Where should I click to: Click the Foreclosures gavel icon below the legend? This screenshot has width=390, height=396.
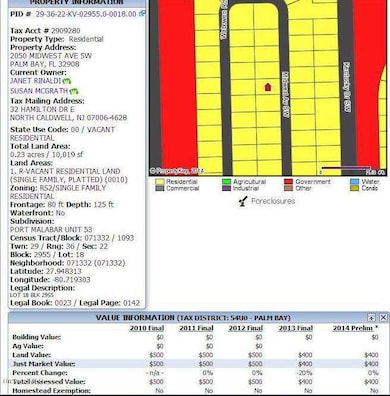pyautogui.click(x=243, y=201)
